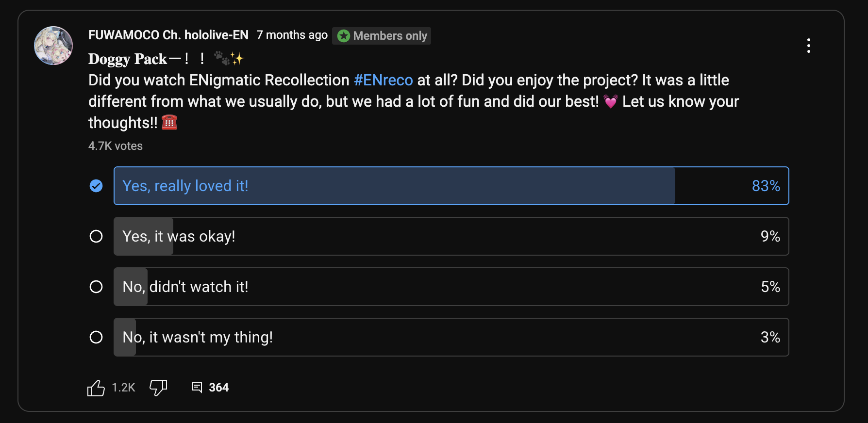
Task: Click the "Yes, it was okay!" poll option
Action: 451,236
